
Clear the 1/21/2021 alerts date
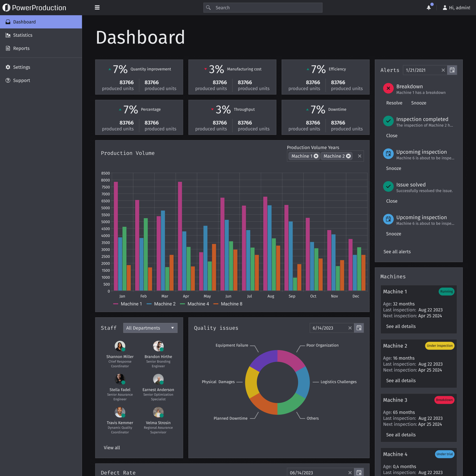(443, 70)
